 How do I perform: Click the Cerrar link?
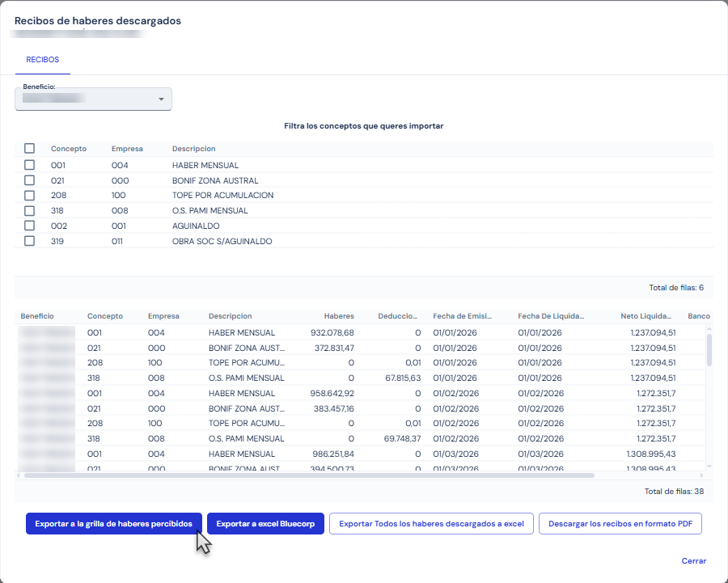point(694,560)
